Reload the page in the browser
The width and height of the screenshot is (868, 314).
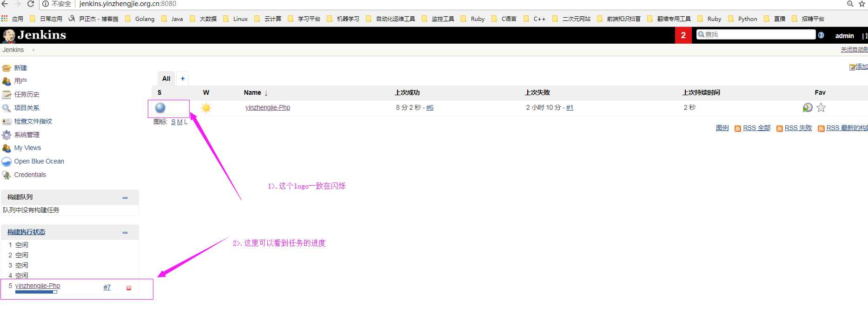(x=31, y=4)
